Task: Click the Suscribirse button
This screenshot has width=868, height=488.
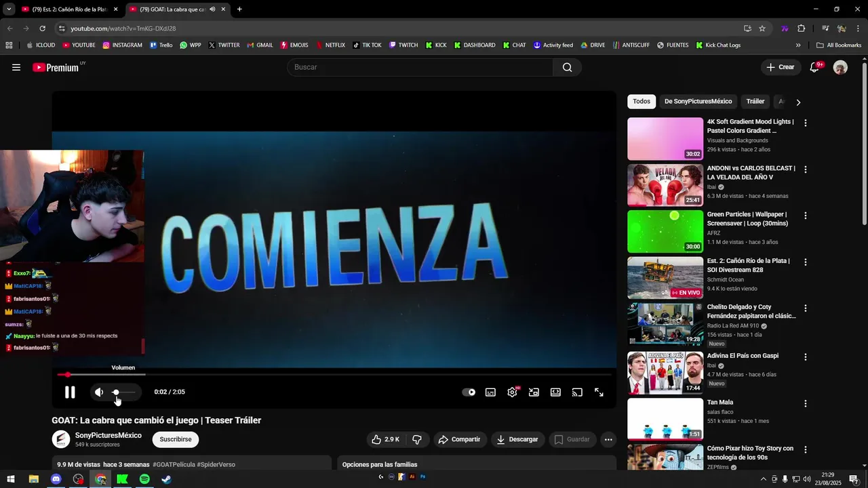Action: point(176,439)
